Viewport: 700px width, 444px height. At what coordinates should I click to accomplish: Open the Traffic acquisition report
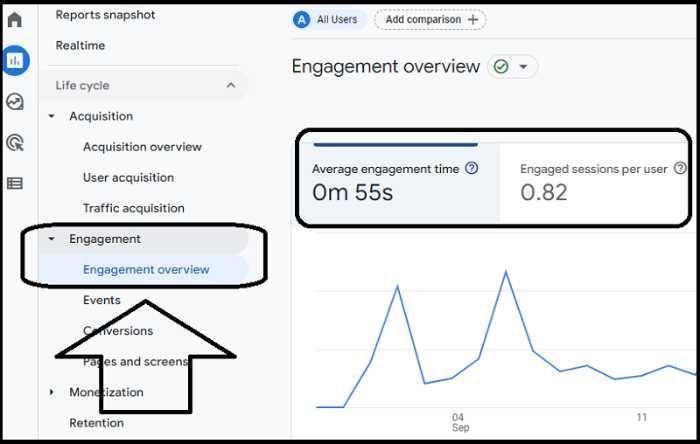pos(133,208)
